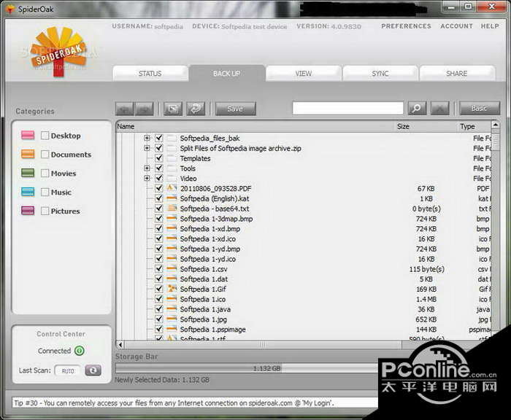
Task: Click the file icon of Softpedia 1.jpg
Action: click(172, 319)
